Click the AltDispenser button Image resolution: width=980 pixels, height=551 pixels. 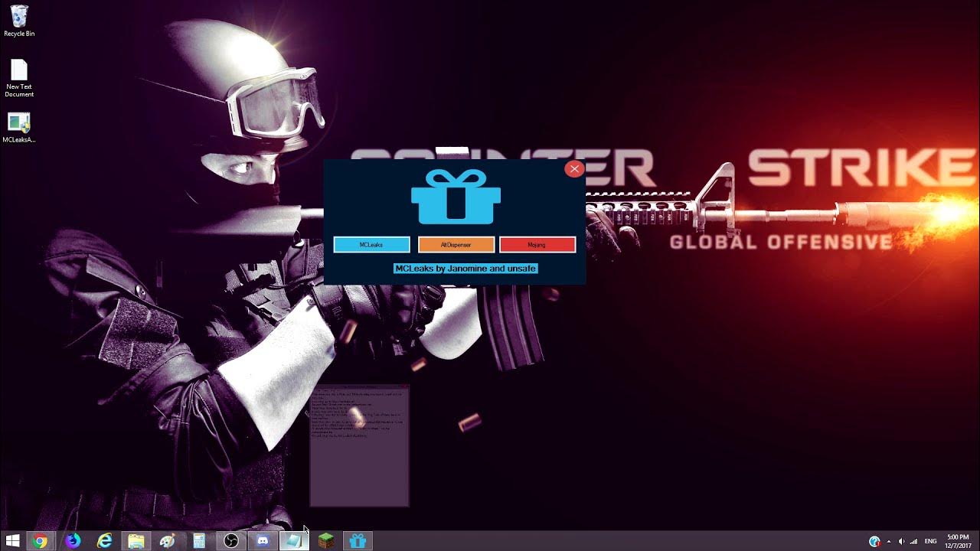[x=456, y=245]
